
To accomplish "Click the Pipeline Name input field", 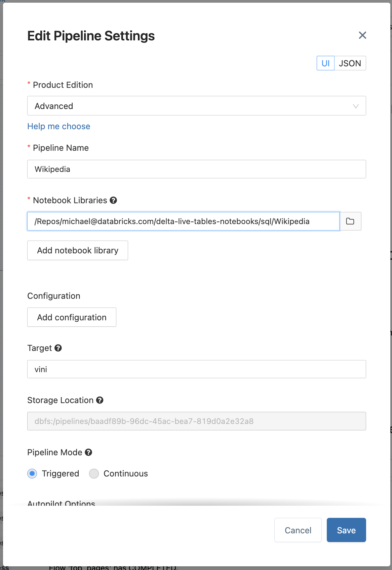I will (x=196, y=169).
